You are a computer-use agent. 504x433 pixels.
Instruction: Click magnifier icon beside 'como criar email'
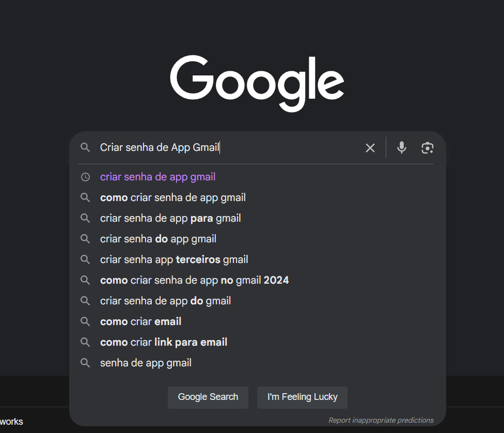(x=85, y=321)
